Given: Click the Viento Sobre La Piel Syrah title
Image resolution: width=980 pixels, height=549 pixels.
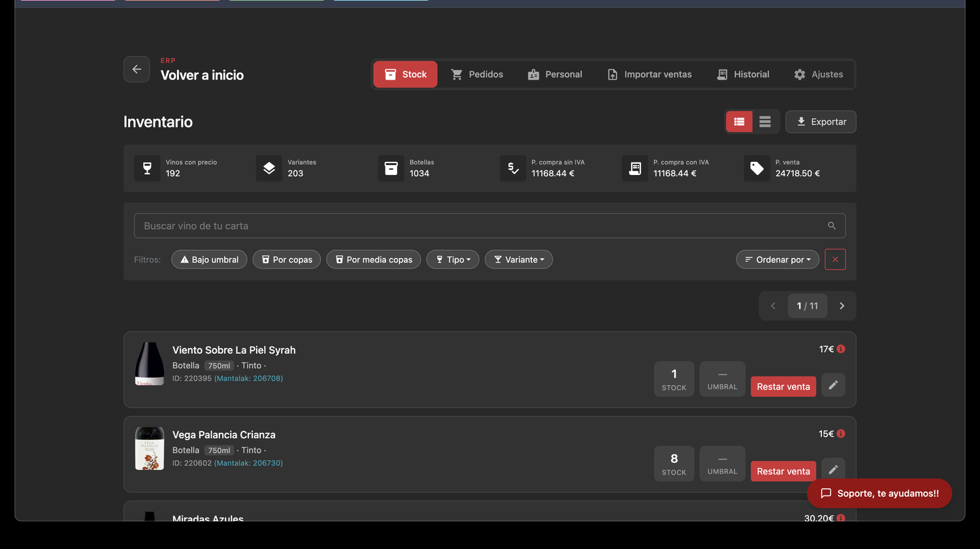Looking at the screenshot, I should [234, 350].
